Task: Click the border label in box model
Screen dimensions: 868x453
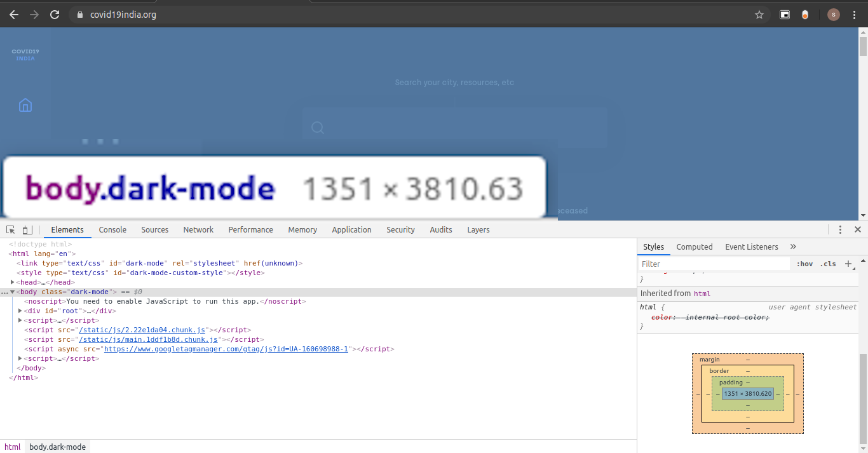Action: (x=719, y=371)
